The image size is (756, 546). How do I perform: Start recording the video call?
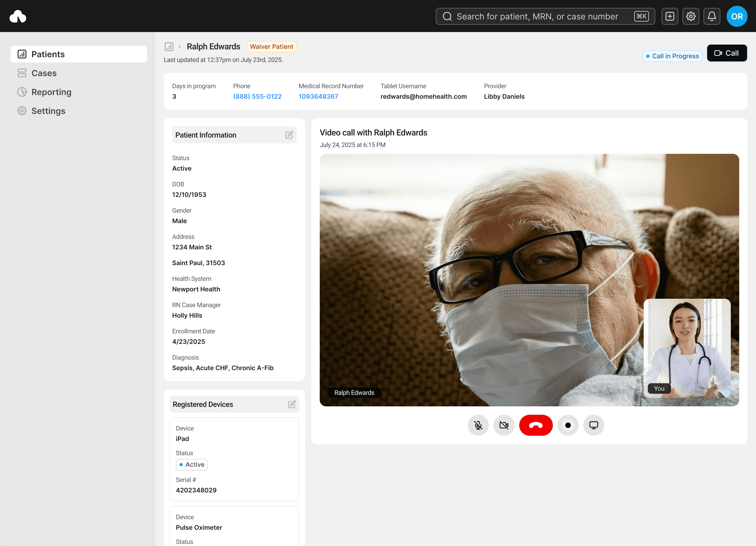568,425
